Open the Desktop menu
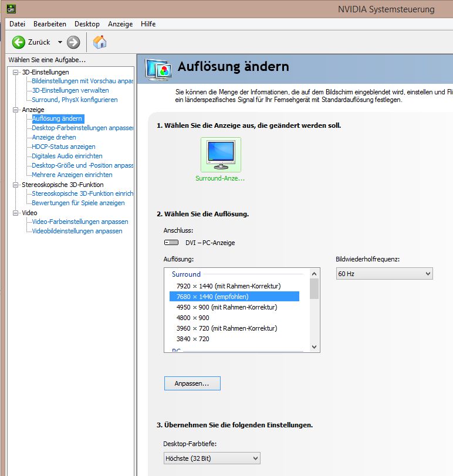The height and width of the screenshot is (476, 453). click(87, 24)
